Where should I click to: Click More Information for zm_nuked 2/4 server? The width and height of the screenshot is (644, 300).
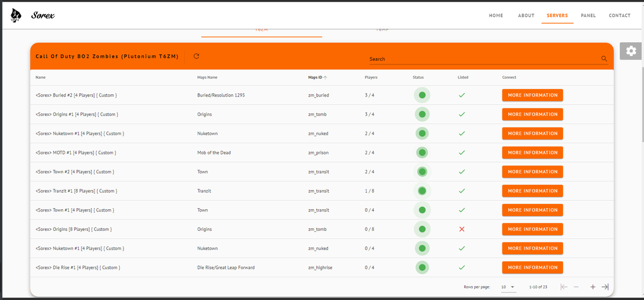click(x=532, y=133)
